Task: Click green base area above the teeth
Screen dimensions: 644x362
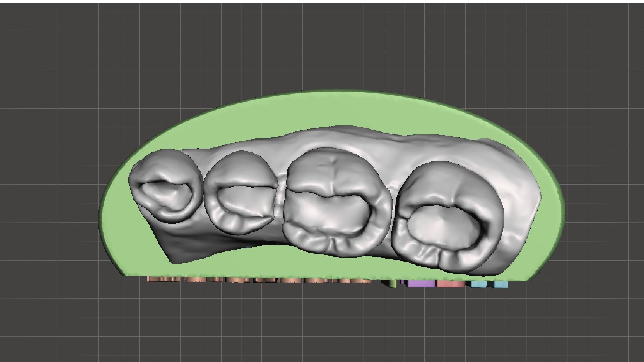Action: (335, 109)
